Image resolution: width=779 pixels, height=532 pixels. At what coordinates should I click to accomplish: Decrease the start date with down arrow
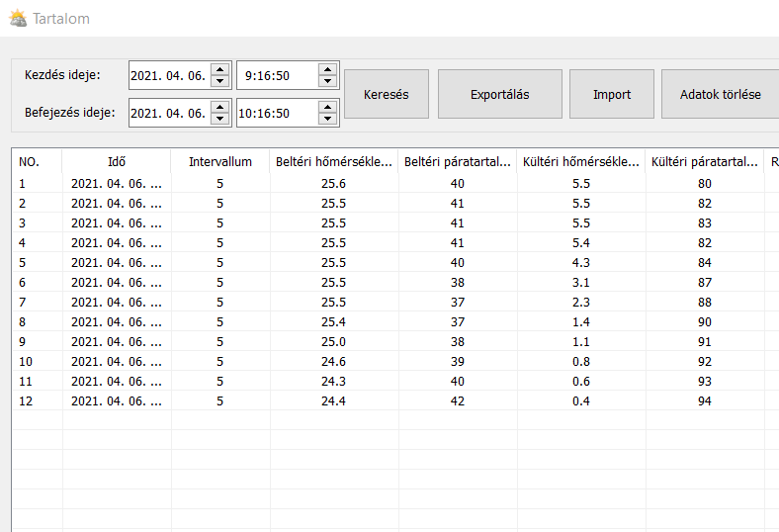(219, 81)
